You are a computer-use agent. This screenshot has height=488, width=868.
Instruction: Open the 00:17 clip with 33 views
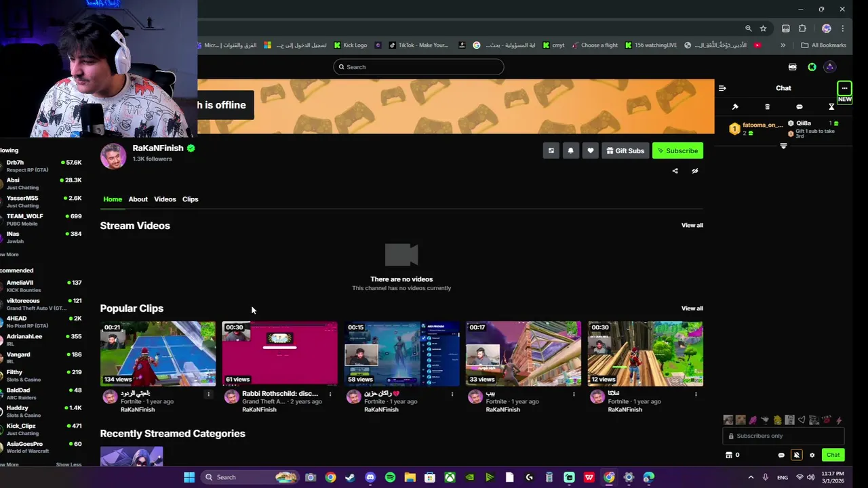click(524, 353)
